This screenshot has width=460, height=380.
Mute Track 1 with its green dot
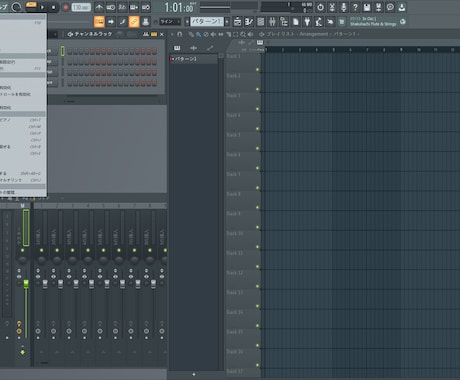point(257,69)
